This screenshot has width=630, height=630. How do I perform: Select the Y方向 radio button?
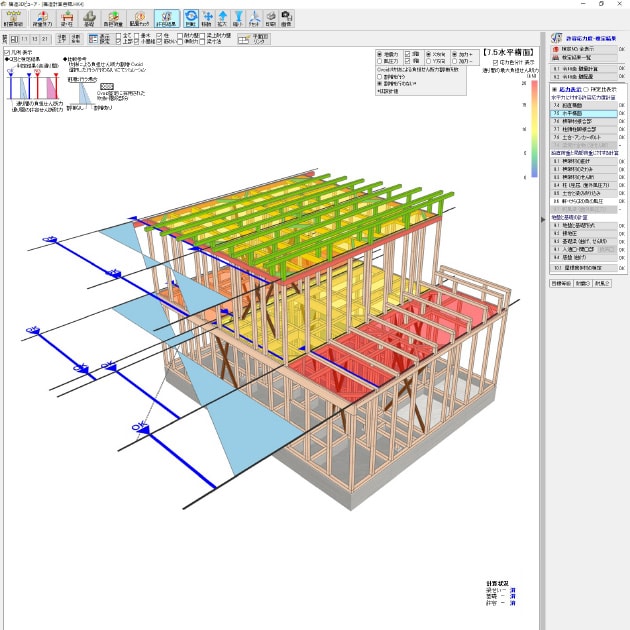pyautogui.click(x=428, y=61)
